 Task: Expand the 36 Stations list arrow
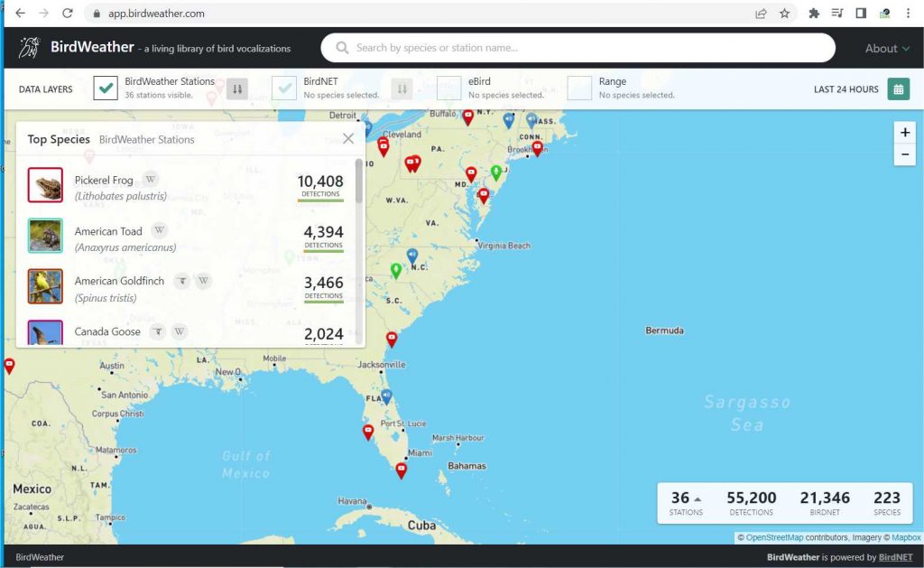click(698, 499)
